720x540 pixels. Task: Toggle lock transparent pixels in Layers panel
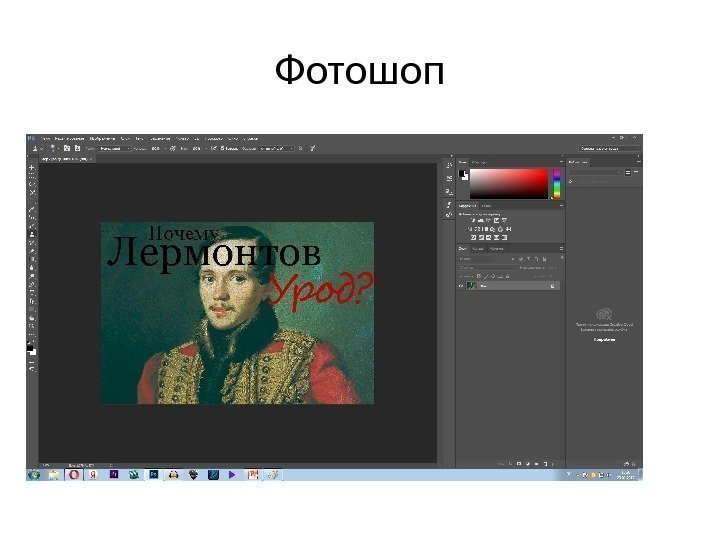pyautogui.click(x=478, y=276)
